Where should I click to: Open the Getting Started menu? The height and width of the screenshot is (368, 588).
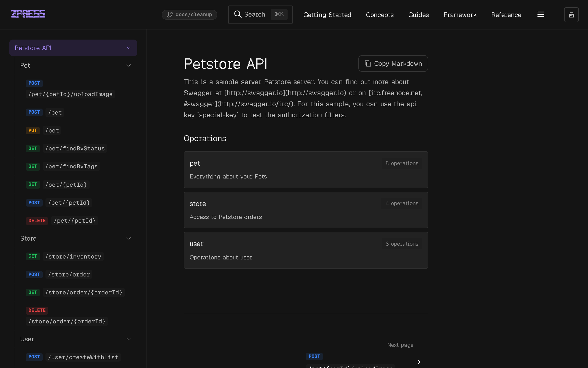(x=327, y=15)
